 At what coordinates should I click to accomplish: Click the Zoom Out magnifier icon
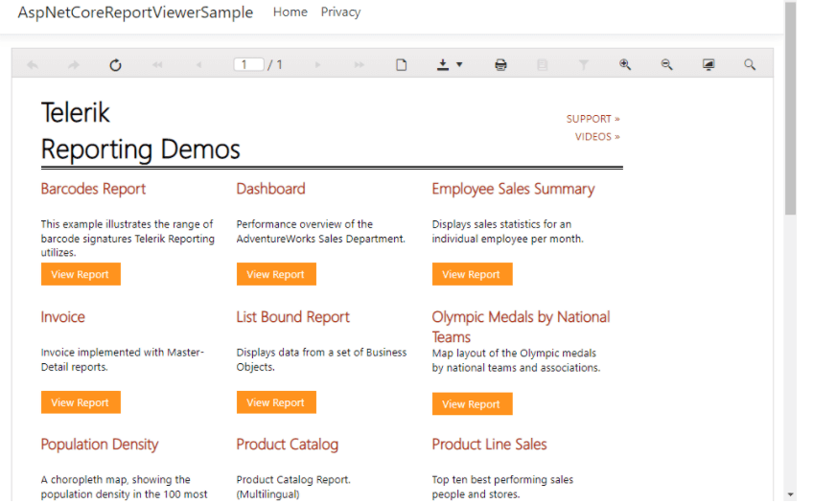point(666,65)
